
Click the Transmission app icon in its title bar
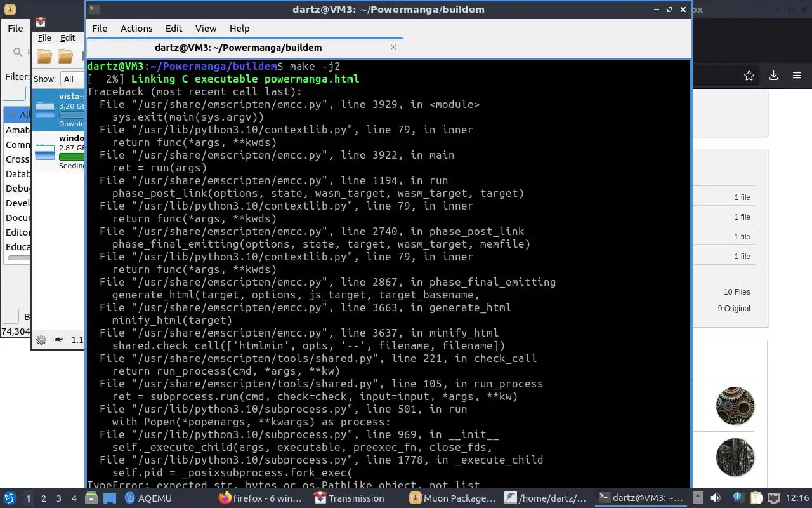(x=41, y=22)
